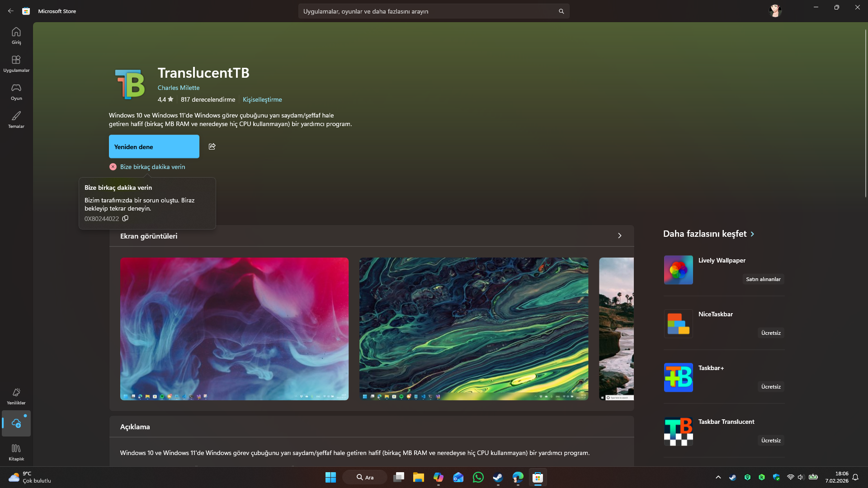Screen dimensions: 868x488
Task: Open the user profile avatar
Action: click(775, 10)
